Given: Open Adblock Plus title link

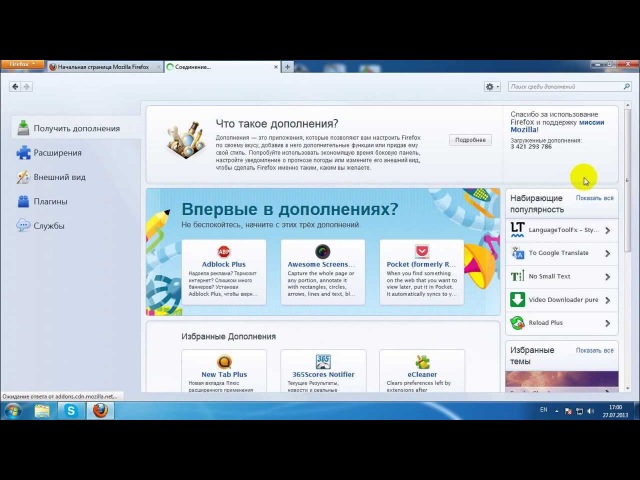Looking at the screenshot, I should (x=224, y=264).
